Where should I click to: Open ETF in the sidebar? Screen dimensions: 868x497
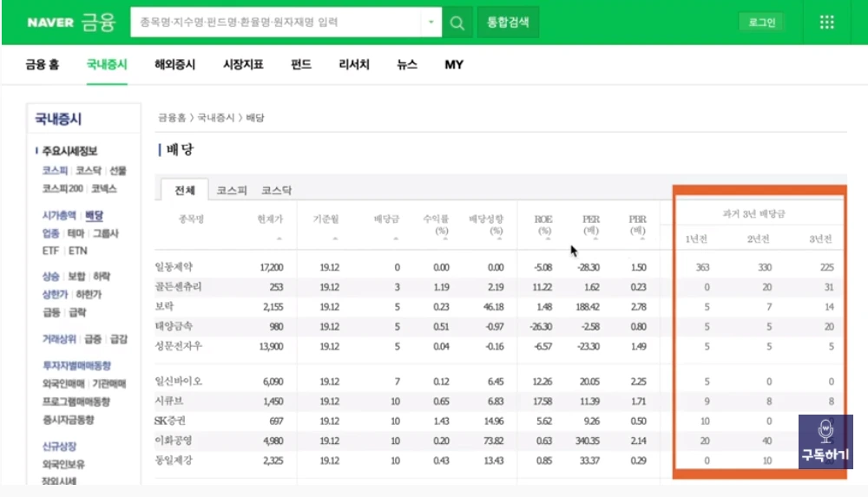pos(51,251)
